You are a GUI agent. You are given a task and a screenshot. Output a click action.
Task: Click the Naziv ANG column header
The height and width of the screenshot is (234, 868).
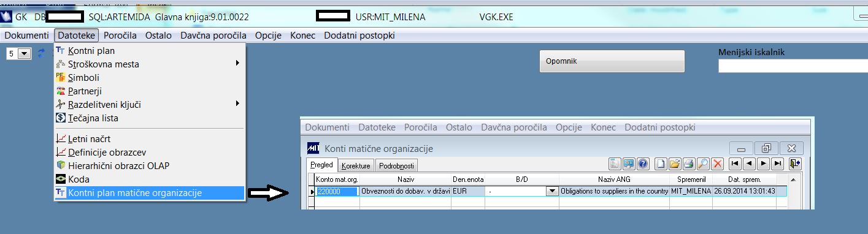(614, 179)
